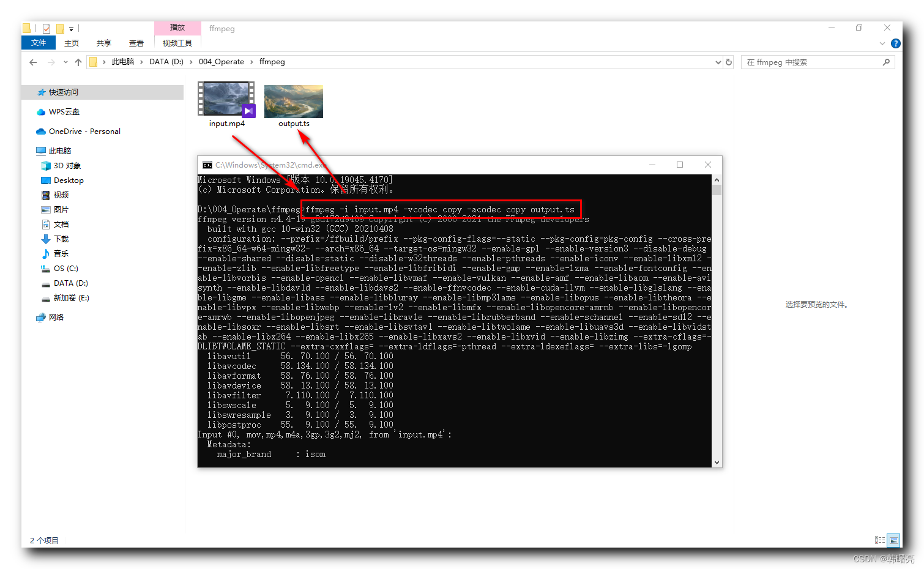Click the New Folder icon in quick access toolbar

tap(60, 28)
